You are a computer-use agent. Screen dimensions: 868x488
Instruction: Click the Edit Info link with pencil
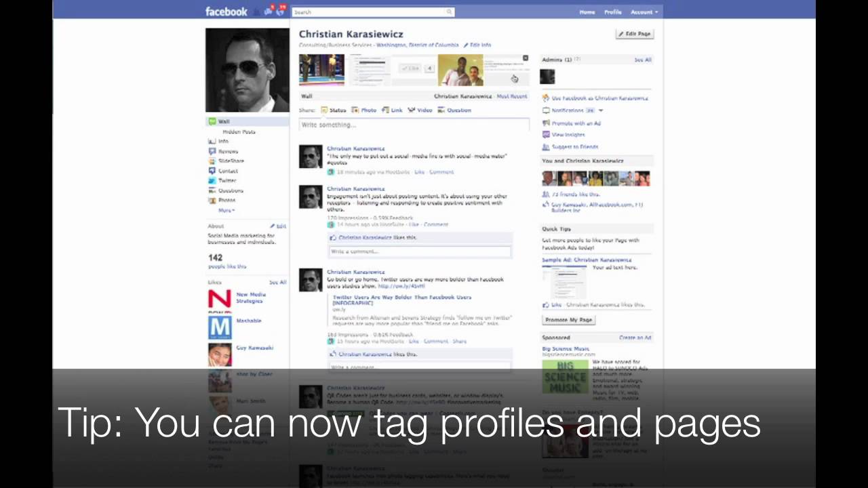477,45
